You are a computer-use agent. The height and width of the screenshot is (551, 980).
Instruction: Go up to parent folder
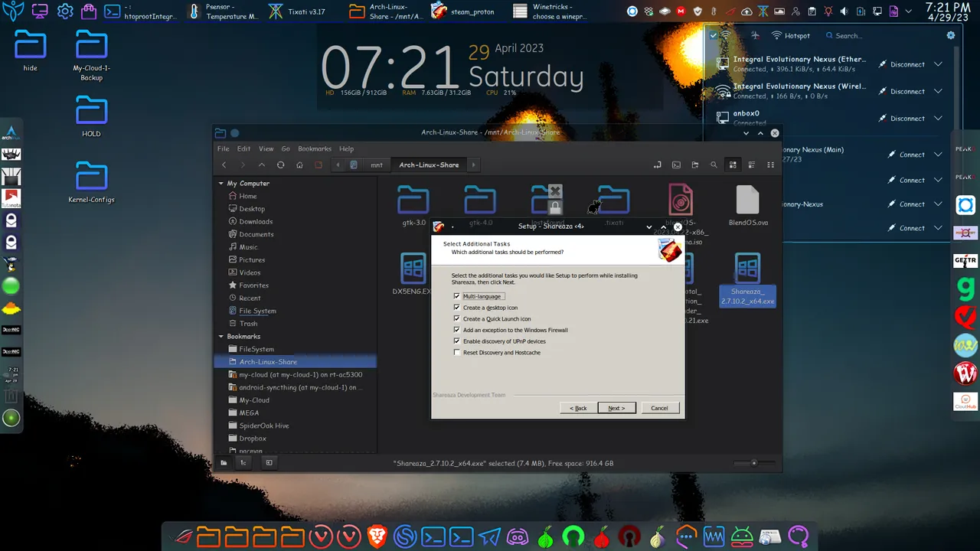[262, 165]
